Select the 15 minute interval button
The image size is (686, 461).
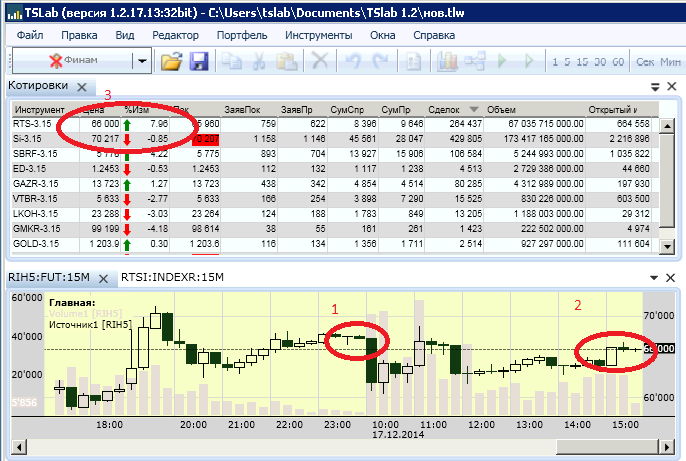pyautogui.click(x=582, y=62)
